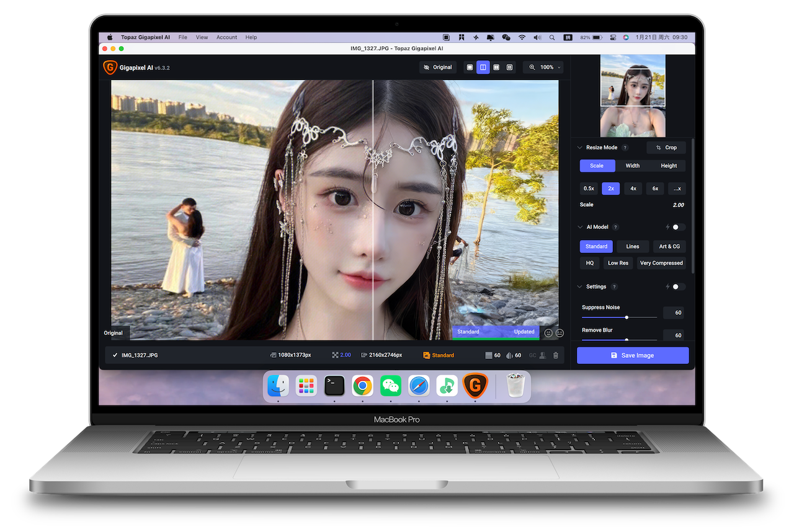Open the File menu
The image size is (794, 532).
tap(183, 37)
